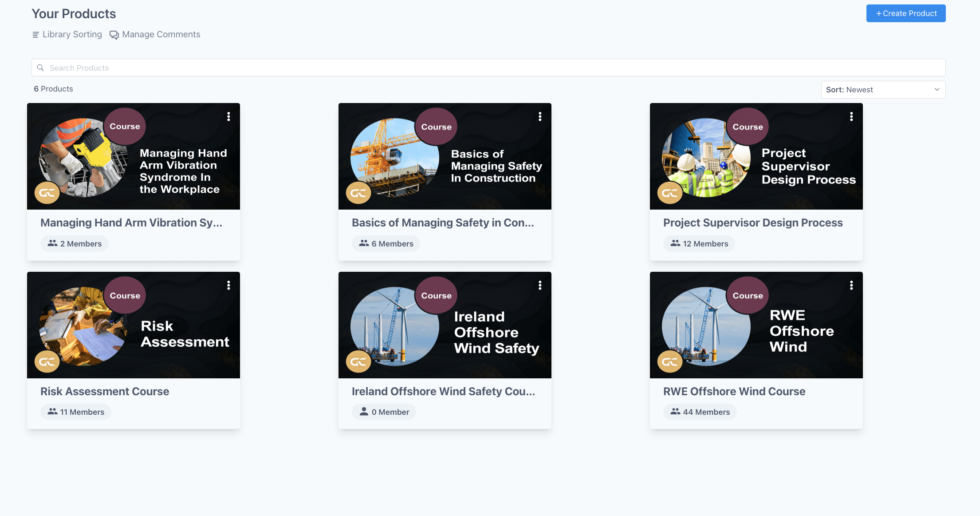Click the Create Product button
The width and height of the screenshot is (980, 516).
[905, 12]
